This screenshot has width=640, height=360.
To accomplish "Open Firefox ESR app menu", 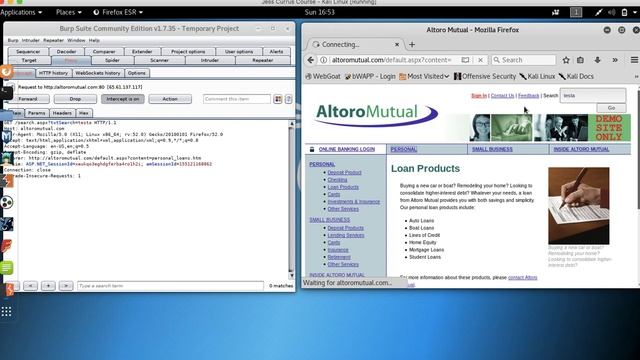I will [x=118, y=12].
